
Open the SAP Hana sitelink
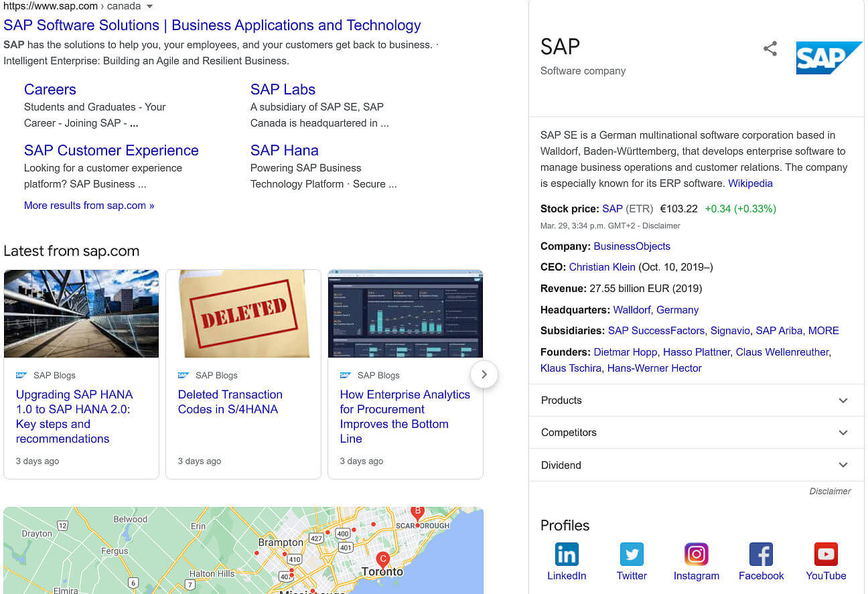[x=285, y=151]
